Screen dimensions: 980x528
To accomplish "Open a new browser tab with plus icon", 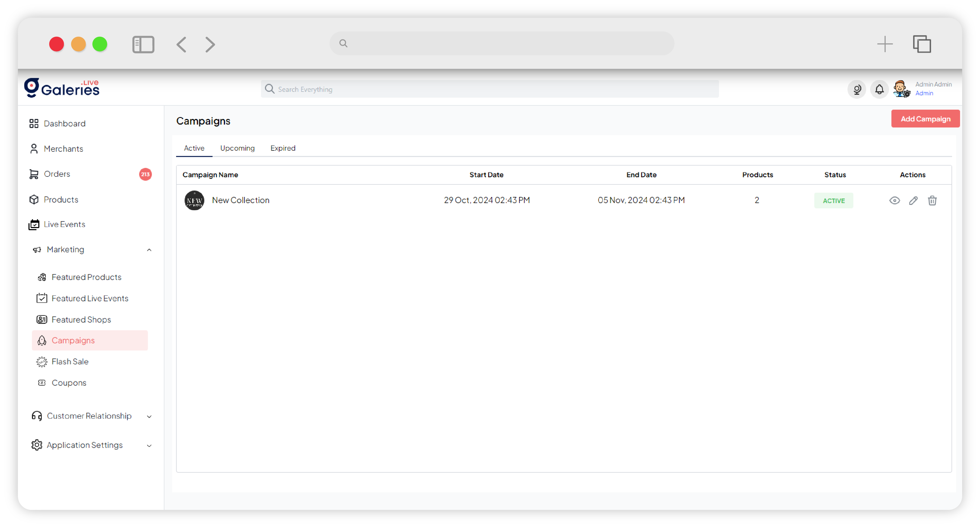I will pos(885,44).
